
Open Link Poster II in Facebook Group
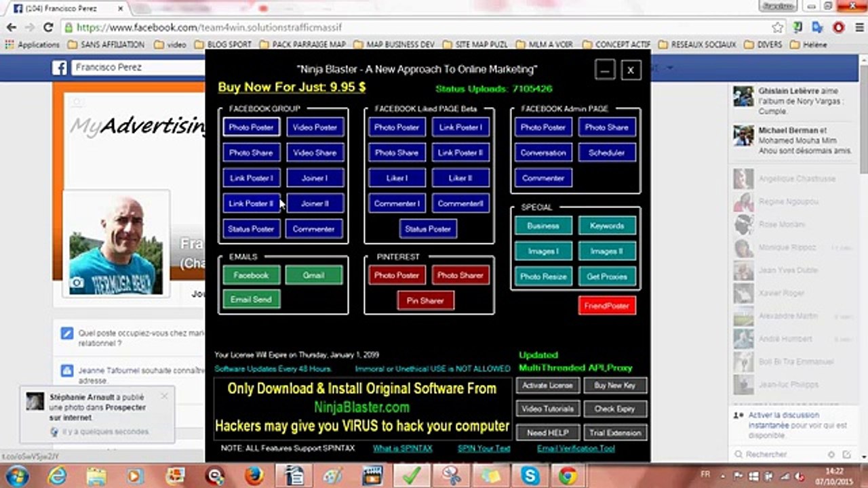pos(251,203)
